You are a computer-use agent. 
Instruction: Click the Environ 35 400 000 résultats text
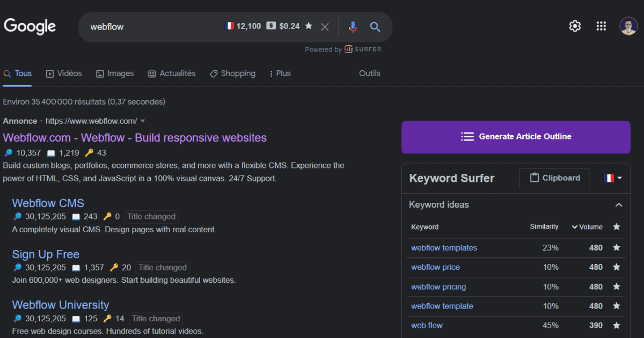click(x=84, y=101)
